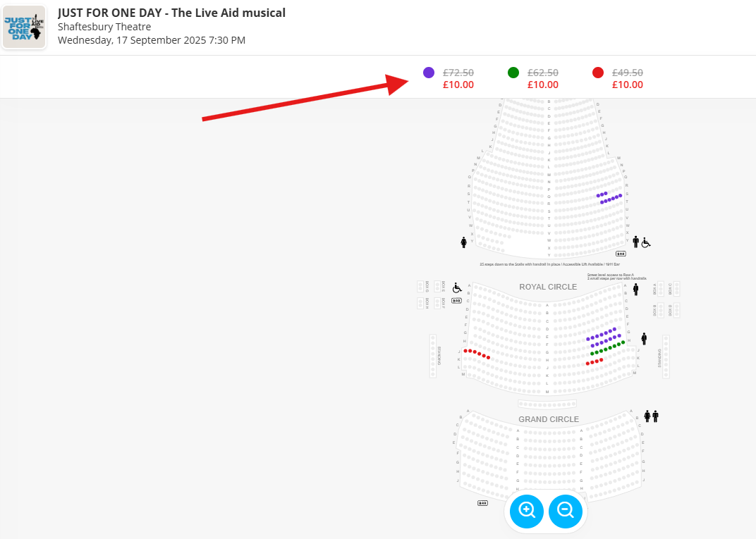Viewport: 756px width, 539px height.
Task: Click the bar icon below Grand Circle left
Action: (x=482, y=503)
